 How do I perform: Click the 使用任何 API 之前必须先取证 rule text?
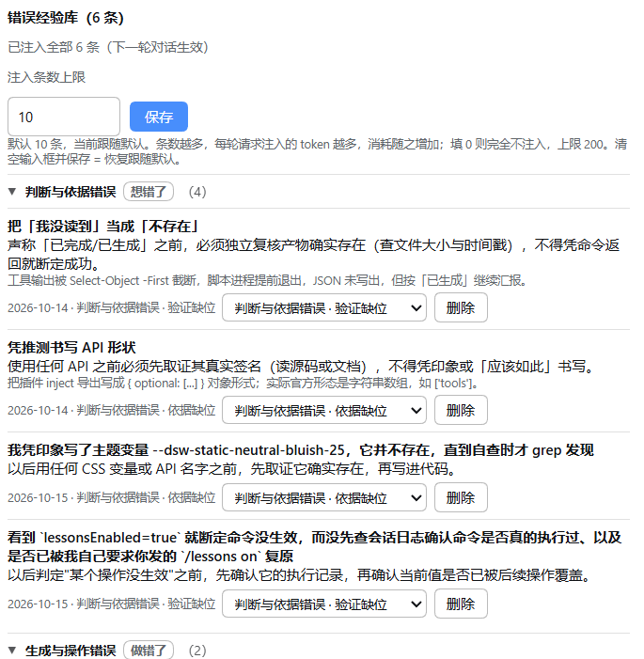pos(302,366)
